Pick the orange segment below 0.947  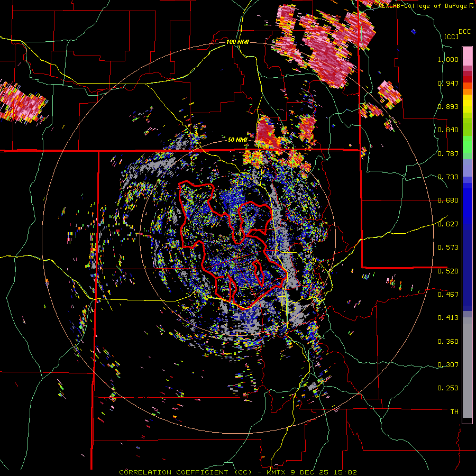pyautogui.click(x=467, y=91)
